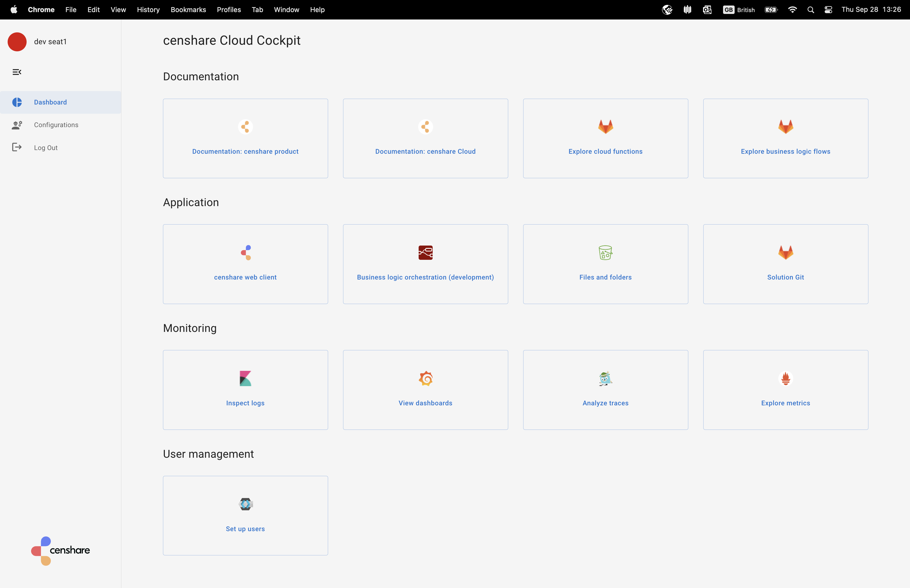
Task: Click the Prometheus metrics icon
Action: (x=785, y=378)
